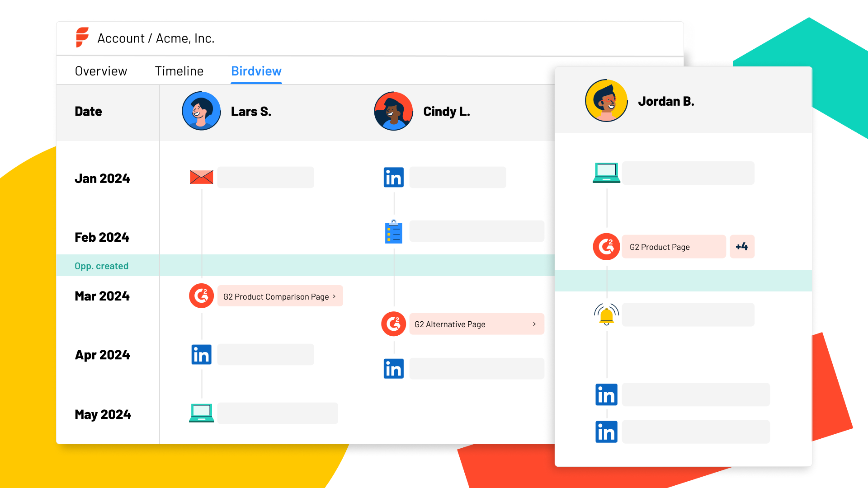Image resolution: width=868 pixels, height=488 pixels.
Task: Click placeholder bar next to Lars's email icon
Action: point(265,177)
